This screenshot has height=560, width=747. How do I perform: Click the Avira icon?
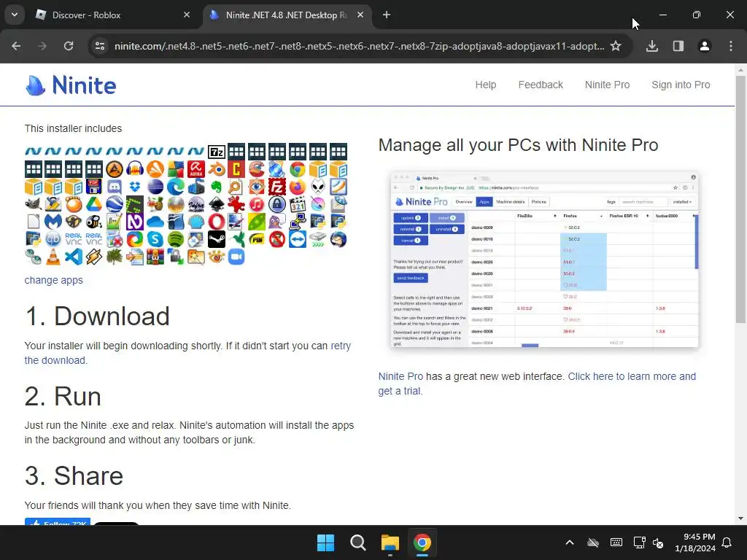196,169
